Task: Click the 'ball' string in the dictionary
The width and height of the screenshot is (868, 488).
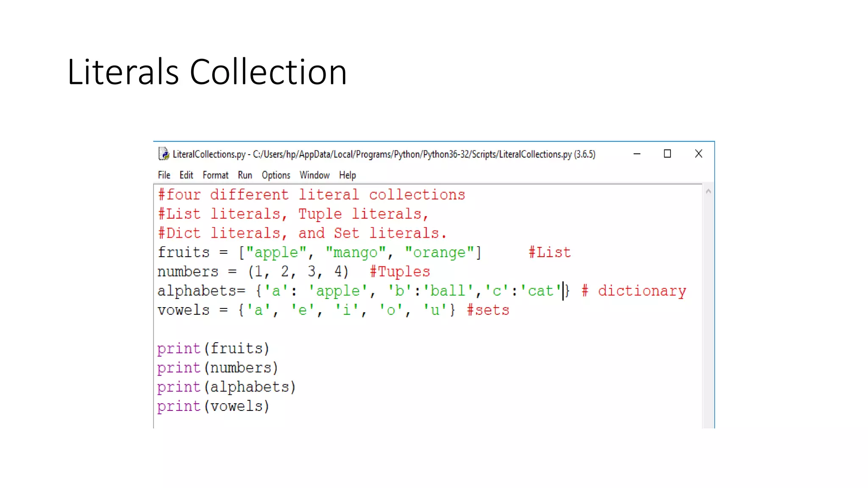Action: point(448,291)
